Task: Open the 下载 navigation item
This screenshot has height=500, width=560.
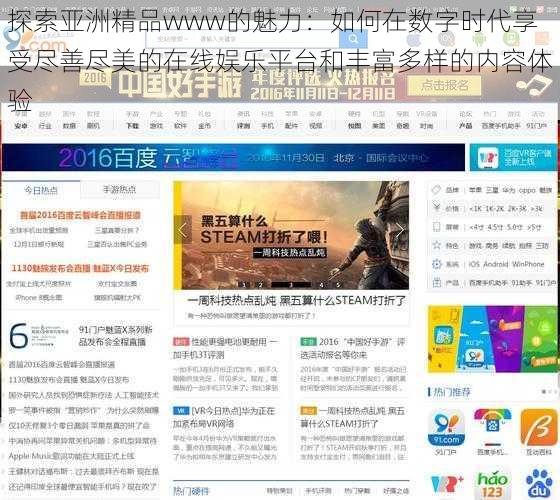Action: (132, 125)
